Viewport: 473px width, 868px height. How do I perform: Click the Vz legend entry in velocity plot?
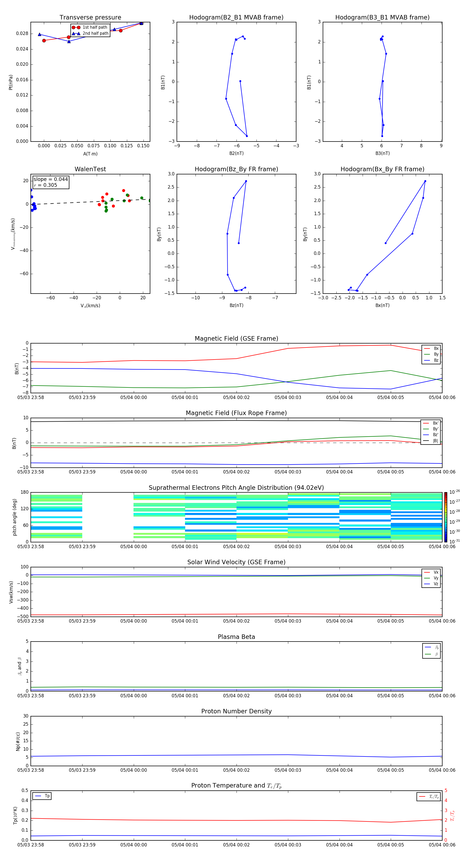[431, 584]
